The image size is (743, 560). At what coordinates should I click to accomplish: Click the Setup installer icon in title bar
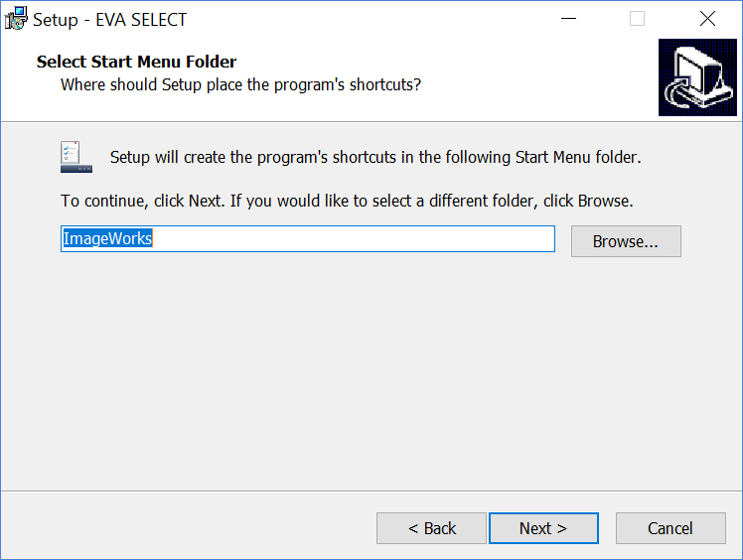click(17, 19)
